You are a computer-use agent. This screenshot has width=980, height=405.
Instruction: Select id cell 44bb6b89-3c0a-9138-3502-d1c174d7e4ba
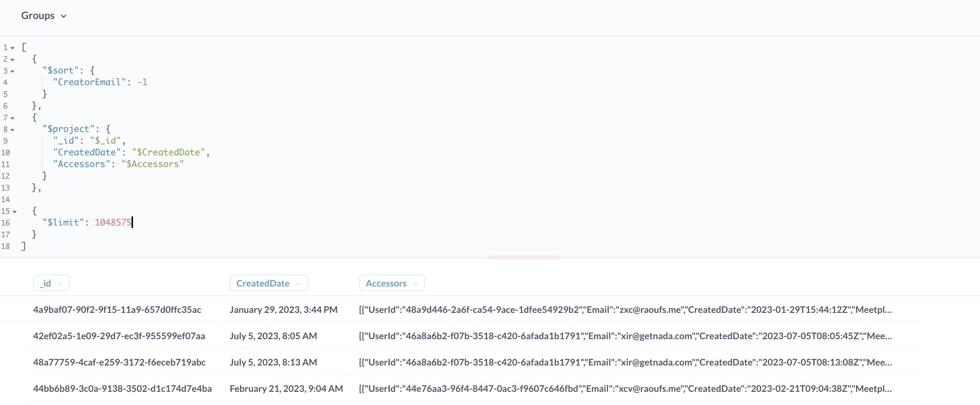tap(122, 389)
